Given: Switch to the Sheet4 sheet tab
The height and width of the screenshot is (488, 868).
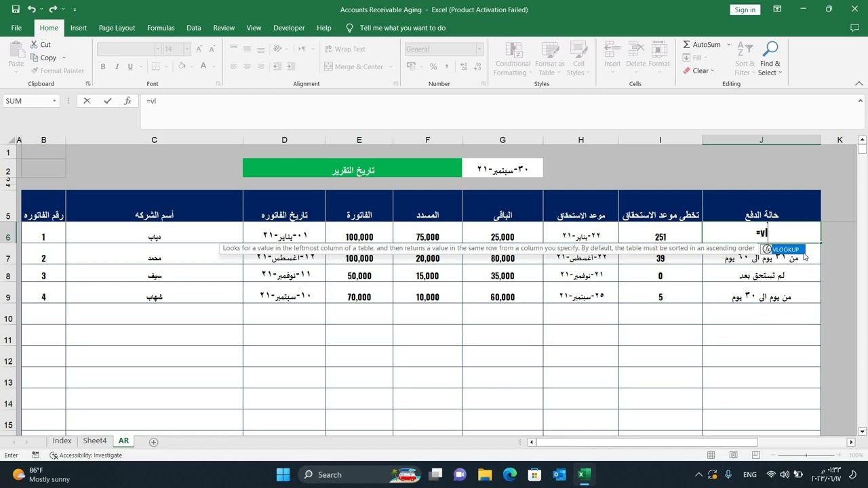Looking at the screenshot, I should coord(95,441).
